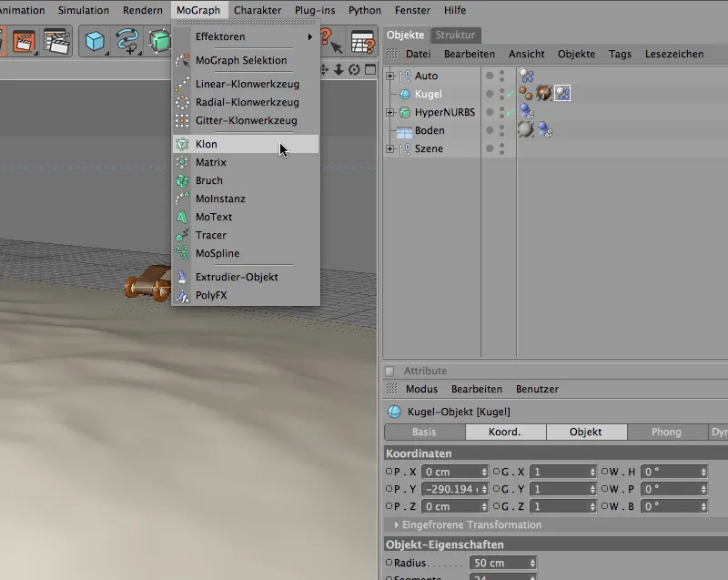728x580 pixels.
Task: Select the highlighted dynamics tag on Kugel
Action: (562, 94)
